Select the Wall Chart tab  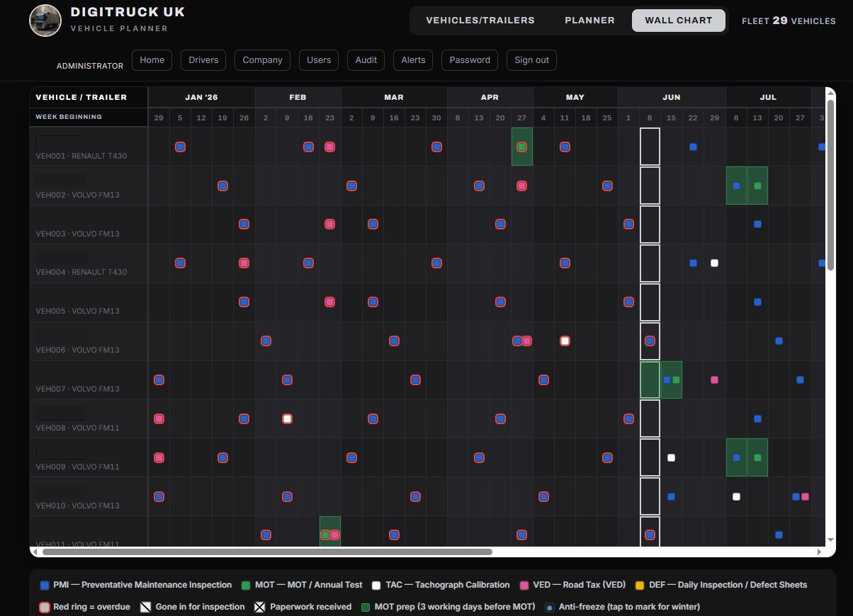[679, 20]
